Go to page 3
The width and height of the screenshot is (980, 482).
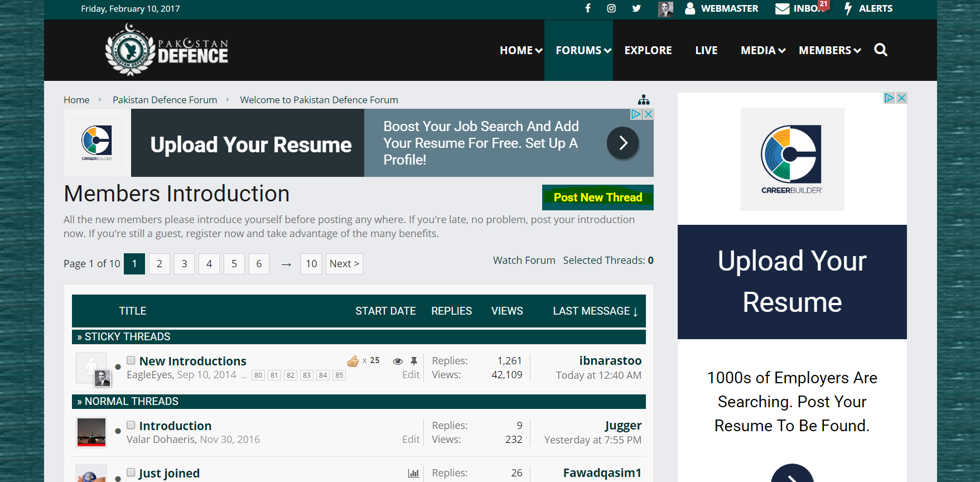pos(184,264)
